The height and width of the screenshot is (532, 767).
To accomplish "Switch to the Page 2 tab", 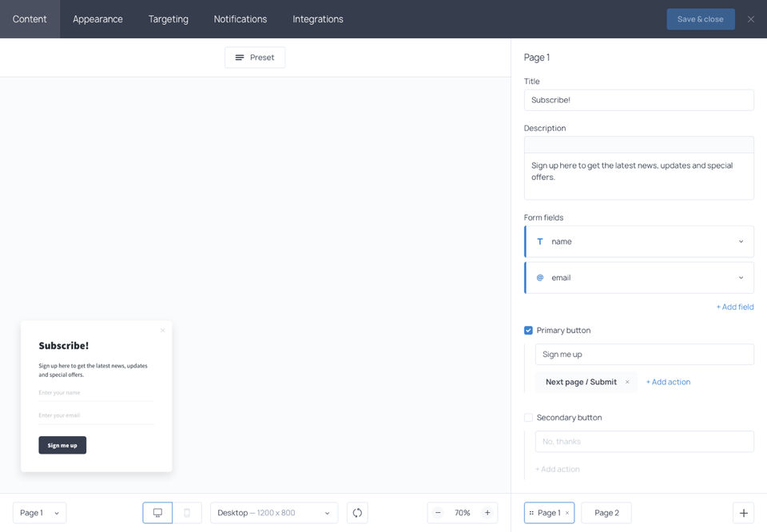I will click(606, 513).
